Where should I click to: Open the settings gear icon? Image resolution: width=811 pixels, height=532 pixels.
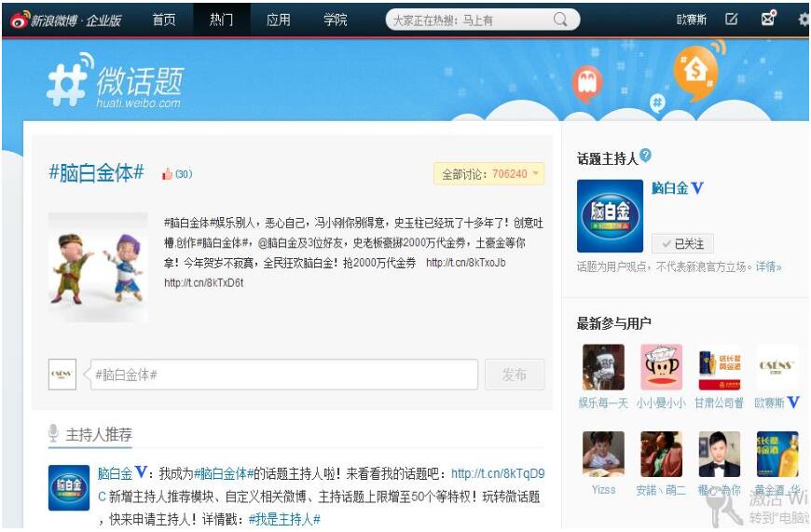(804, 20)
